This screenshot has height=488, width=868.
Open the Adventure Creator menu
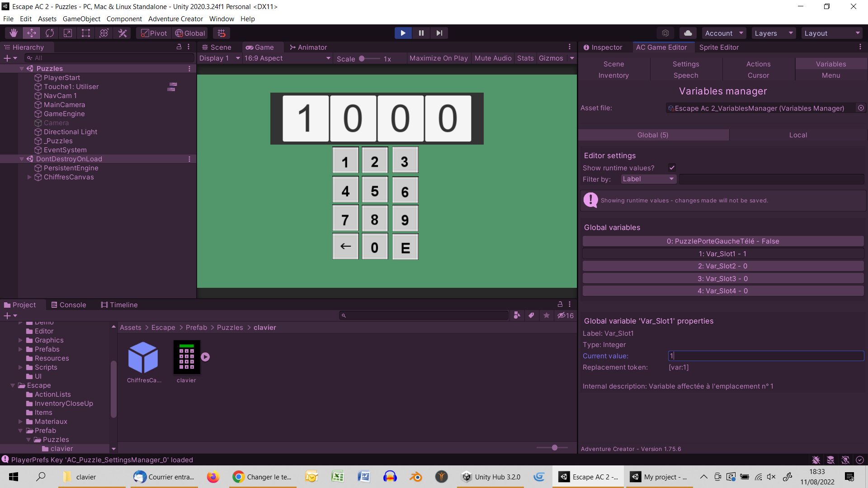click(175, 19)
